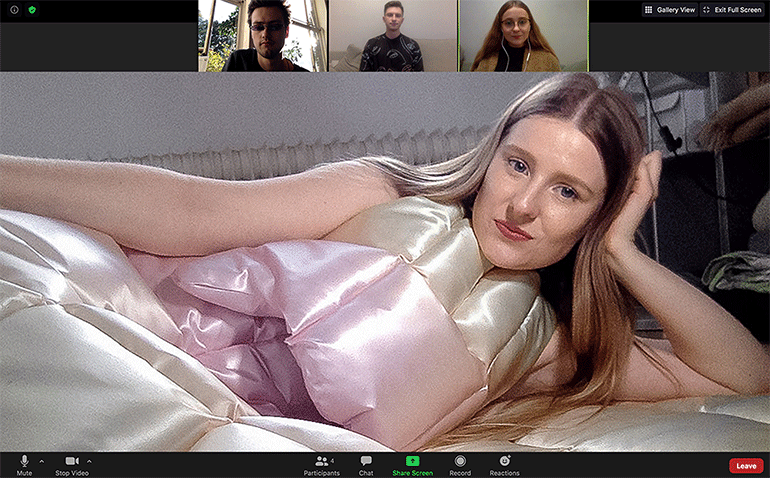Viewport: 770px width, 478px height.
Task: Open the Reactions menu
Action: tap(504, 463)
